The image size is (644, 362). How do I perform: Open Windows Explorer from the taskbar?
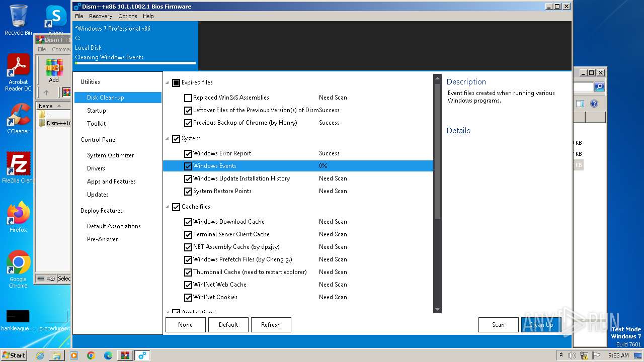coord(57,355)
